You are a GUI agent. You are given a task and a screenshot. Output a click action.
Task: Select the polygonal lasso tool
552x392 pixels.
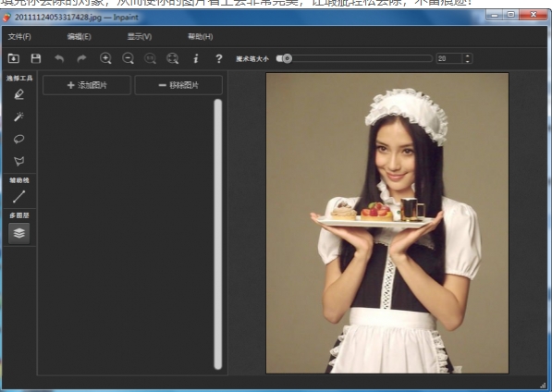pos(19,161)
